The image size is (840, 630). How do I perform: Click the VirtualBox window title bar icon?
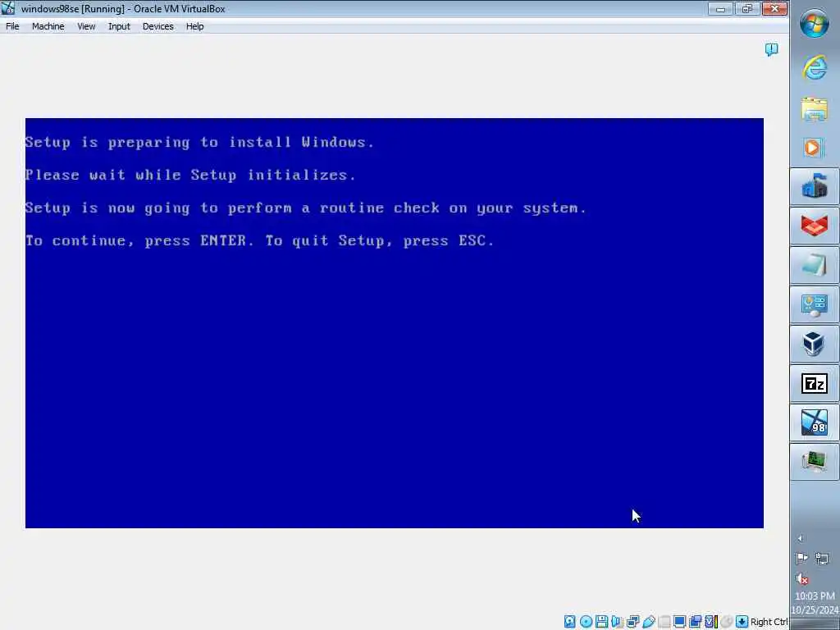tap(8, 8)
